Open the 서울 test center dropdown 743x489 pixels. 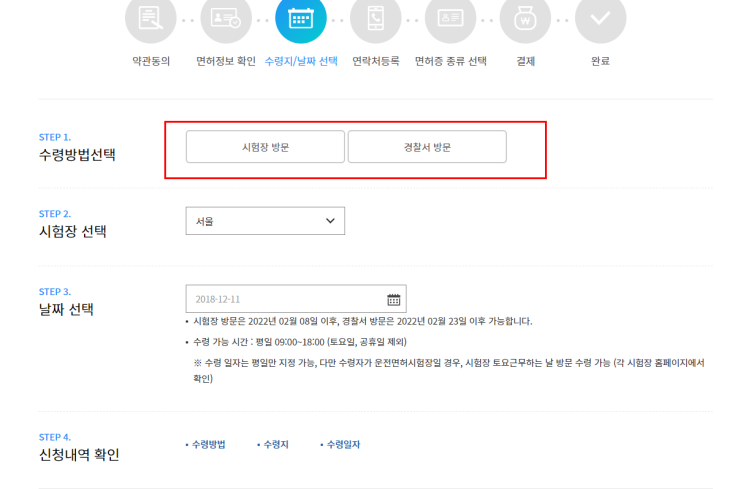265,221
